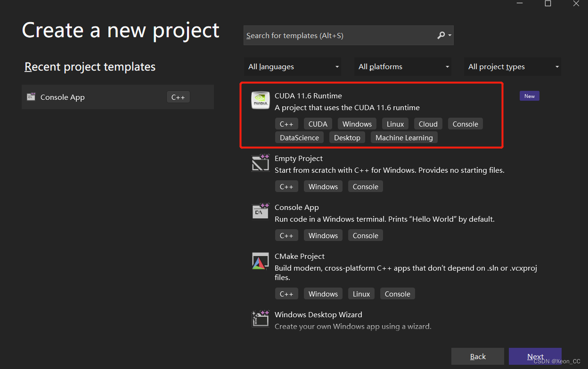Viewport: 588px width, 369px height.
Task: Click the Console App template icon in list
Action: 261,212
